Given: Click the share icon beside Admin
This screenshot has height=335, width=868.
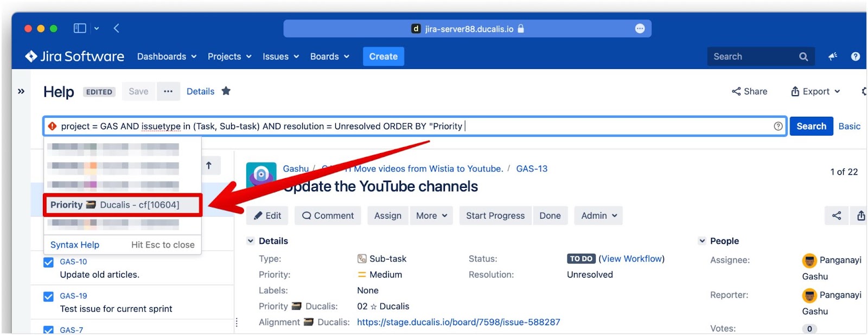Looking at the screenshot, I should [837, 216].
